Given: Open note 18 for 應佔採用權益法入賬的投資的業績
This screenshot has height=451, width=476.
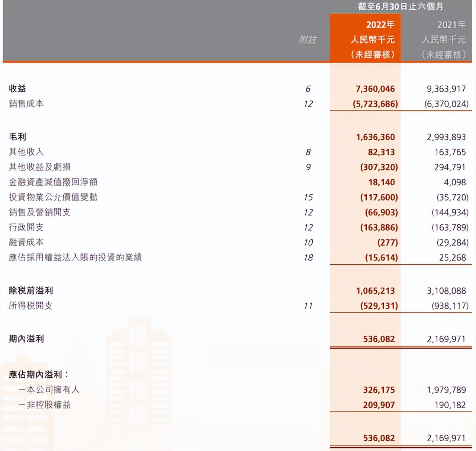Looking at the screenshot, I should 308,258.
